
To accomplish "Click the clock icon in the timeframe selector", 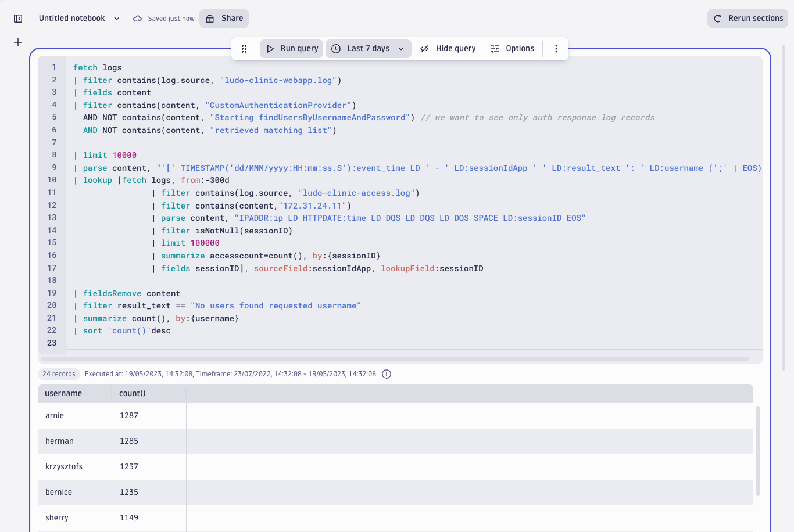I will click(x=335, y=49).
